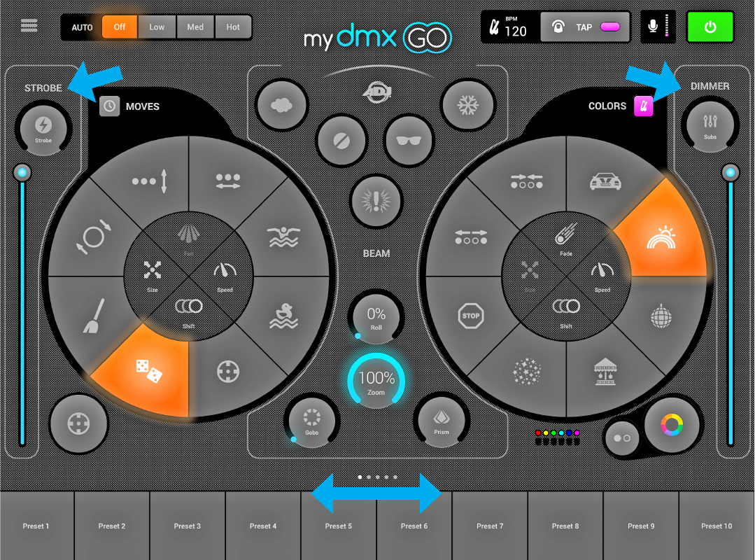Set AUTO mode to Off
This screenshot has height=560, width=755.
coord(120,27)
